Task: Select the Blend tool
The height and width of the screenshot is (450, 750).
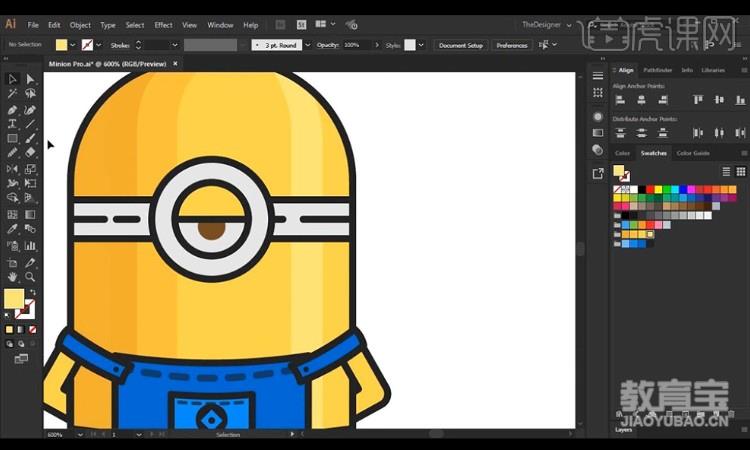Action: tap(30, 229)
